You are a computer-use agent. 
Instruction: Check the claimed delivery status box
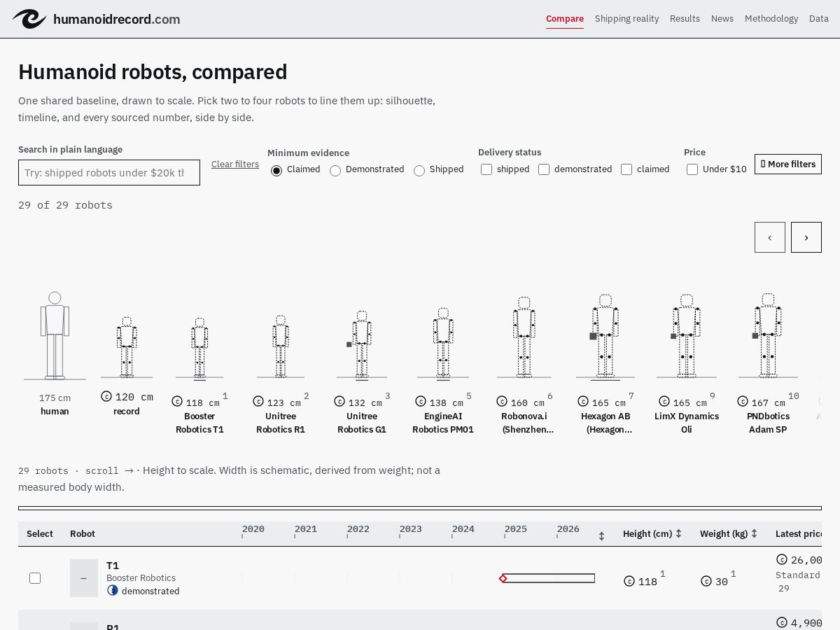click(626, 169)
